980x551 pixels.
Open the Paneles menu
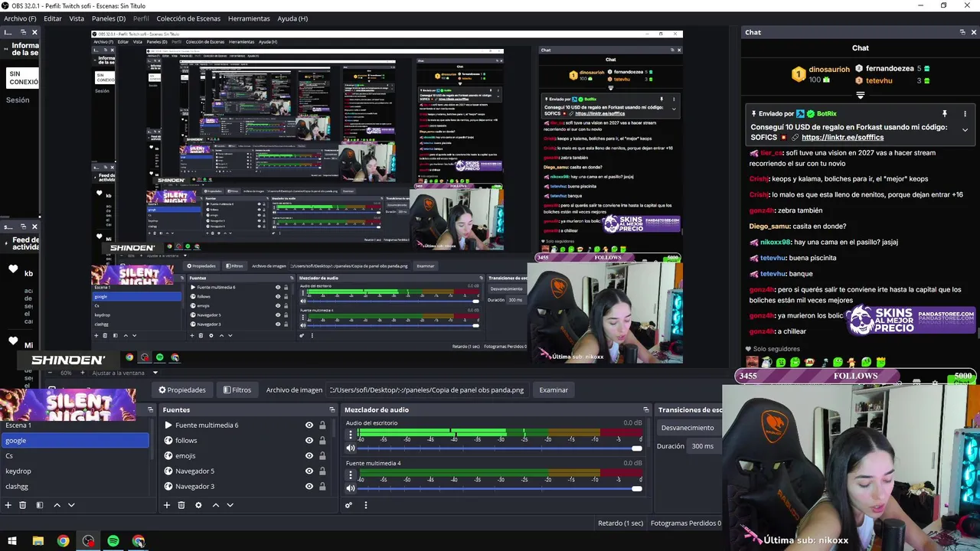tap(109, 18)
